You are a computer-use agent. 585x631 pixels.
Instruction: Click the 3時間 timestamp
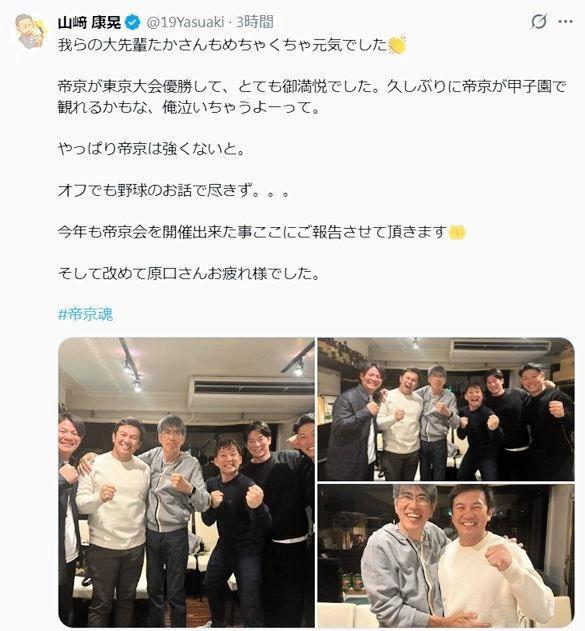tap(255, 22)
